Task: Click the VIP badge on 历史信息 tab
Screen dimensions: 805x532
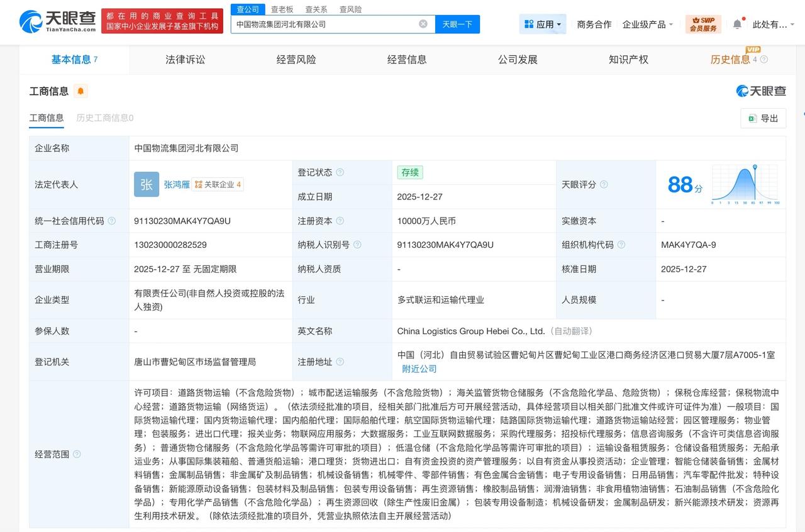Action: (753, 49)
